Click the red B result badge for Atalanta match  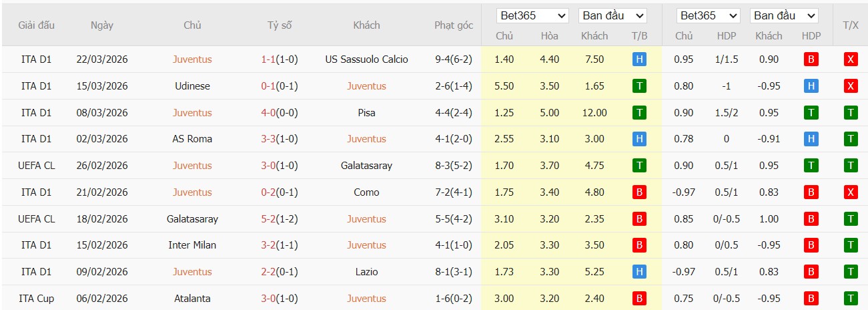[639, 299]
